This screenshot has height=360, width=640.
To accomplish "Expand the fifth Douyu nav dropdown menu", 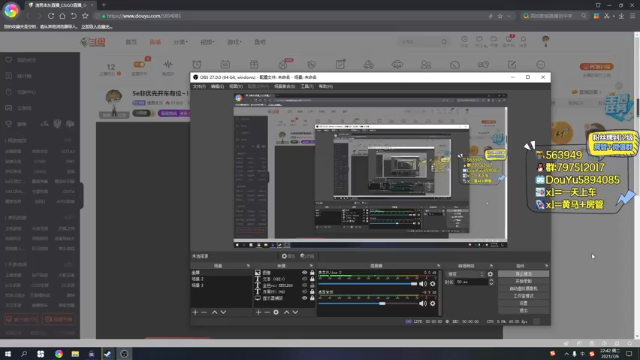I will click(x=234, y=42).
